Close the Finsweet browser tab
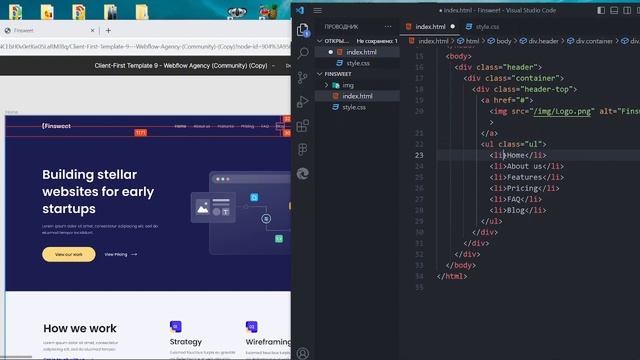Viewport: 640px width, 360px height. 92,30
